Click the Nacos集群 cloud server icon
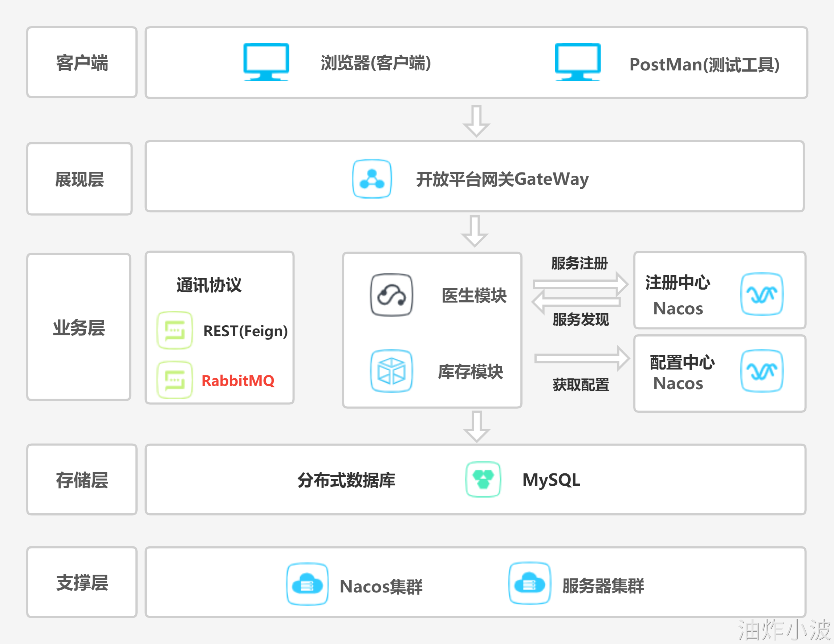Screen dimensions: 834x644 (308, 584)
